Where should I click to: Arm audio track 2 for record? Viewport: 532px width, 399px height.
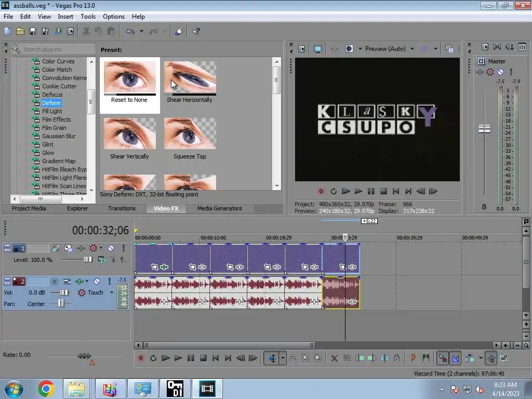(54, 281)
